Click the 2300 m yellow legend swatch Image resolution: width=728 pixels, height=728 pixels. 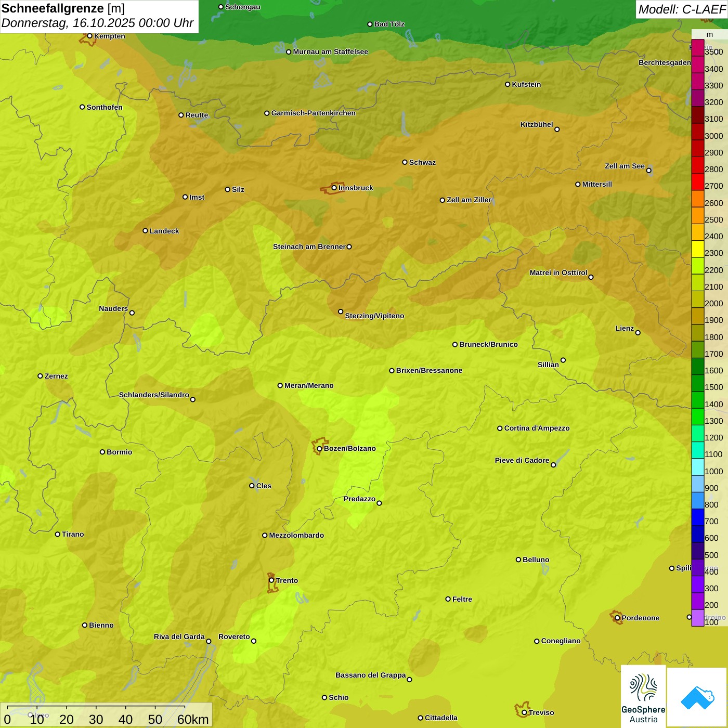[x=698, y=249]
